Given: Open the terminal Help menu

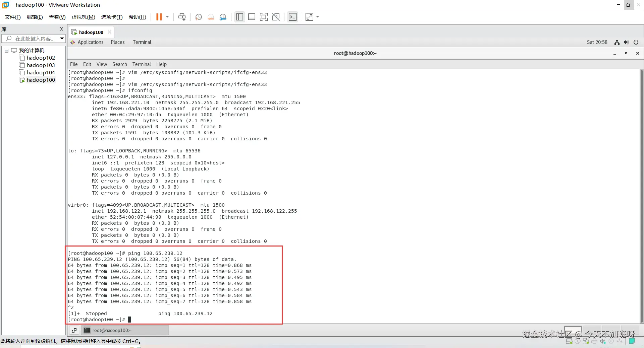Looking at the screenshot, I should click(161, 64).
